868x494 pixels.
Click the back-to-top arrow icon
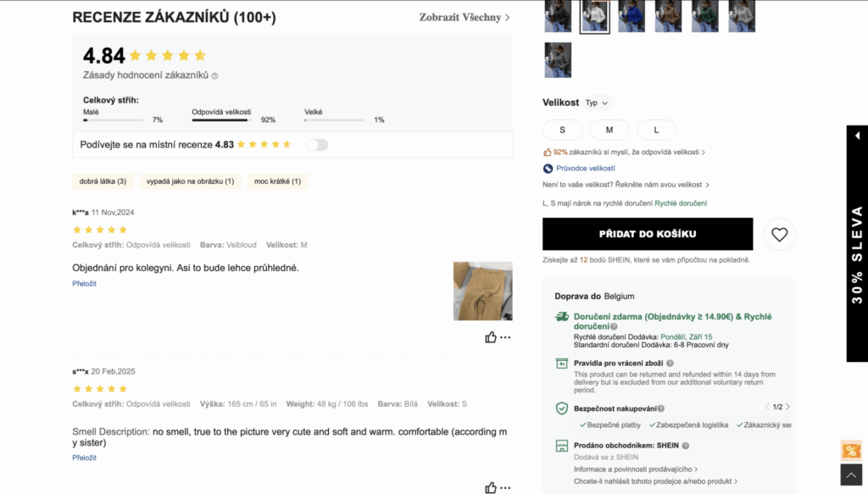851,475
